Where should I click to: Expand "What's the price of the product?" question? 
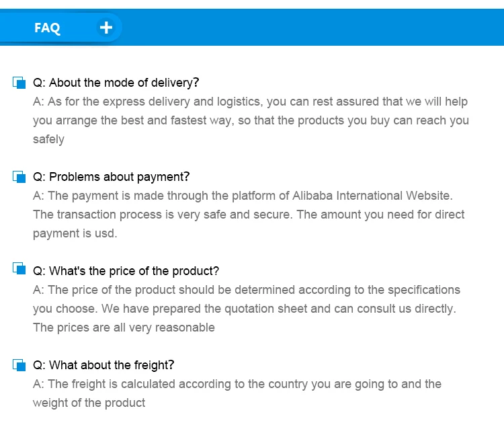(126, 271)
